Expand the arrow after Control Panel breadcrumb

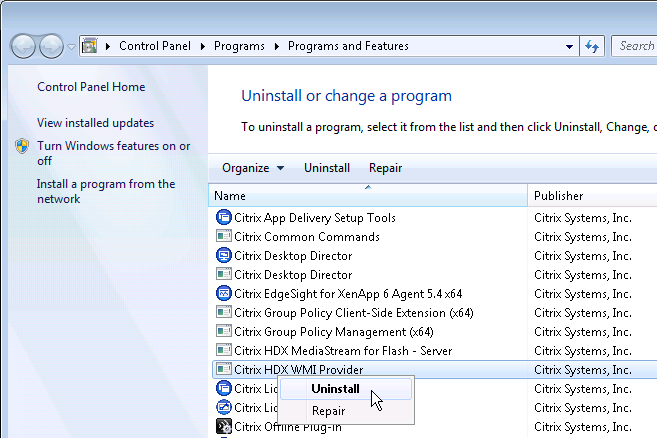click(202, 46)
